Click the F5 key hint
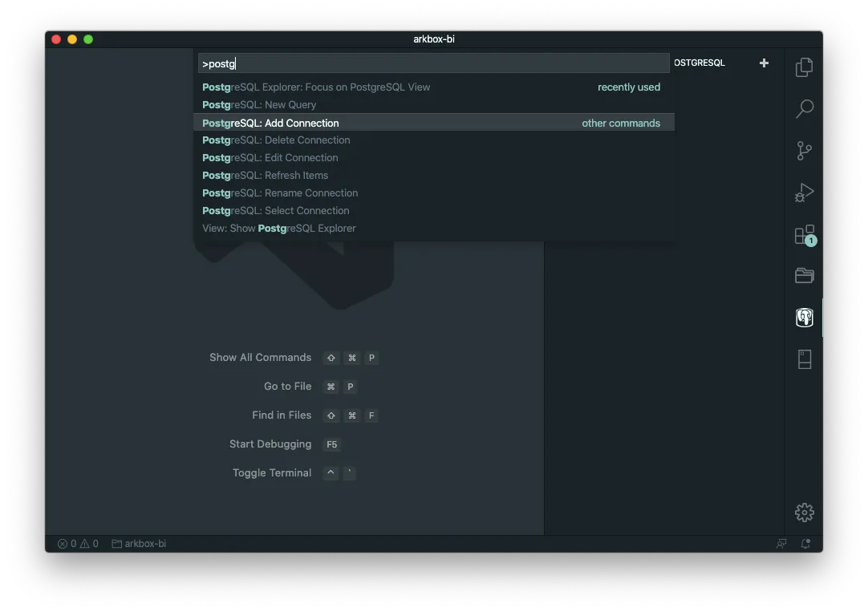 point(331,444)
